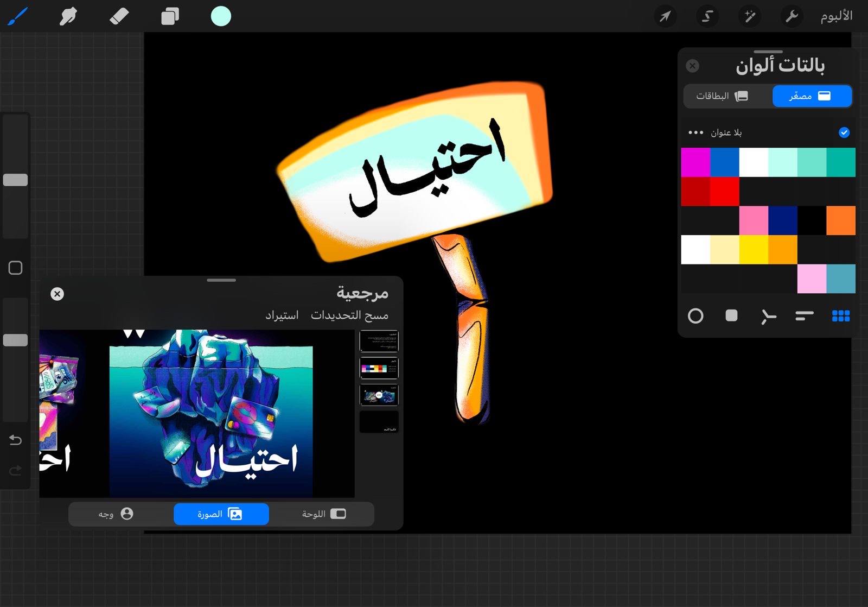The width and height of the screenshot is (868, 607).
Task: Select the color palette slide thumbnail
Action: (379, 368)
